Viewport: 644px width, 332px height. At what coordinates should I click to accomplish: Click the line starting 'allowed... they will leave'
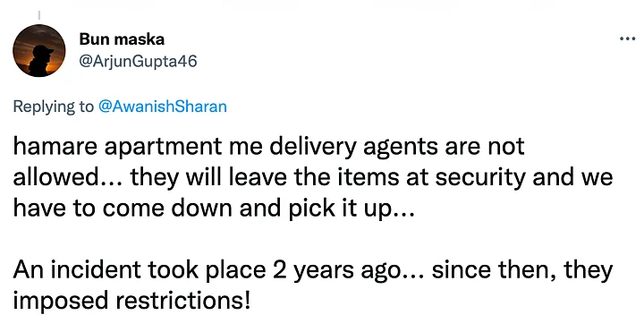(313, 177)
